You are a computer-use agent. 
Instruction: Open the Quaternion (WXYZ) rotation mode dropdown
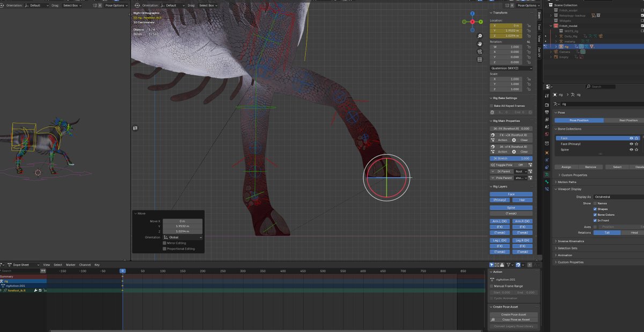(x=511, y=68)
